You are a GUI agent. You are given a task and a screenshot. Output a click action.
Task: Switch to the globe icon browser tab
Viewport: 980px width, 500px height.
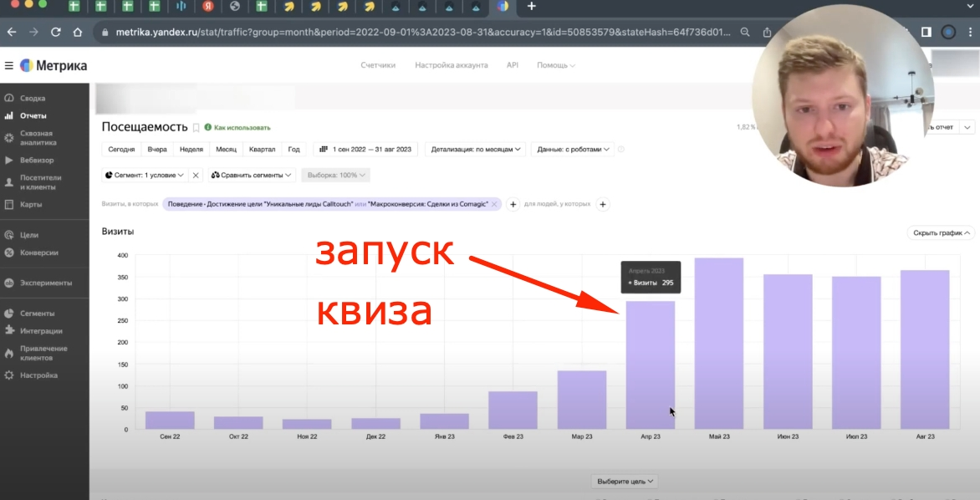235,6
